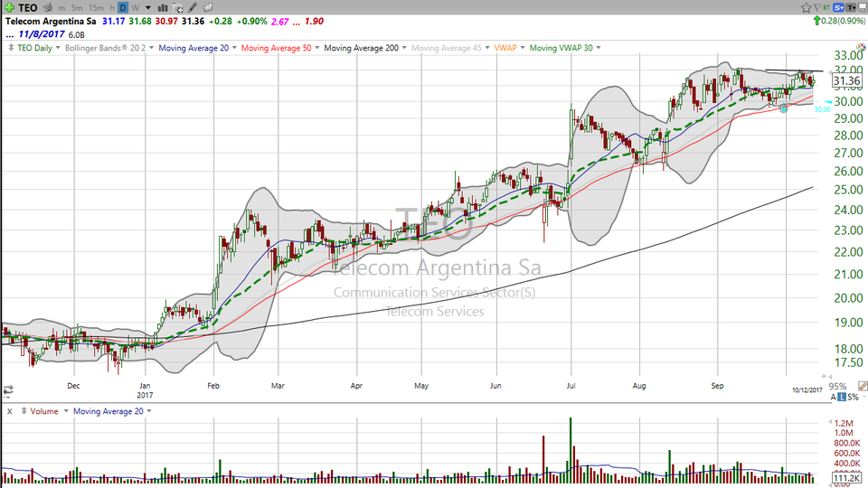Click the add indicator icon
Screen dimensions: 868x488
click(178, 8)
